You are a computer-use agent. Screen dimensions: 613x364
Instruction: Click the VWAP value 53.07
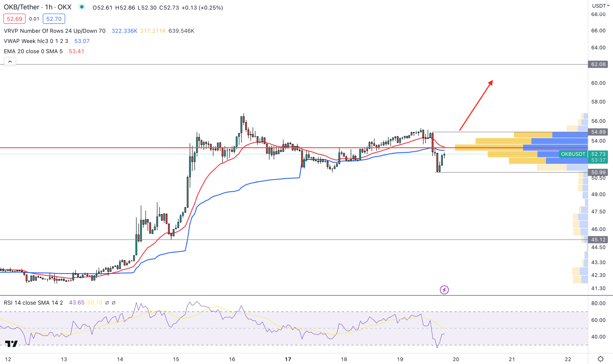click(x=82, y=41)
